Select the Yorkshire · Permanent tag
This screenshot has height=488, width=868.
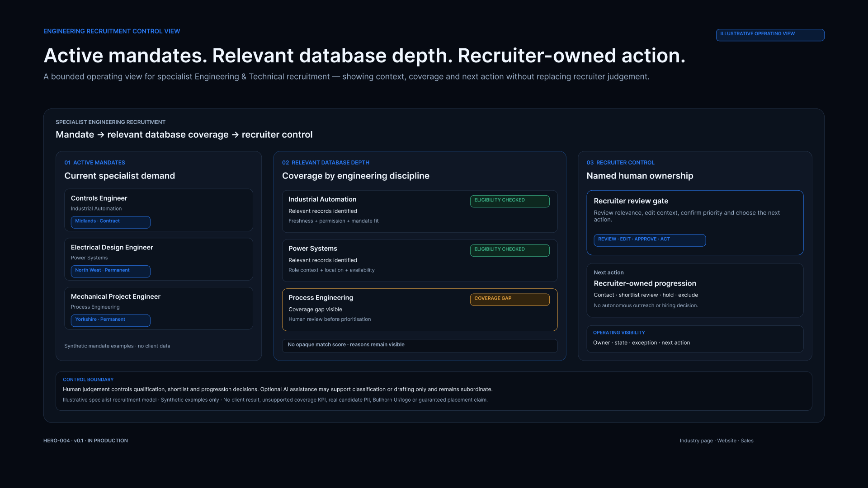pos(111,320)
